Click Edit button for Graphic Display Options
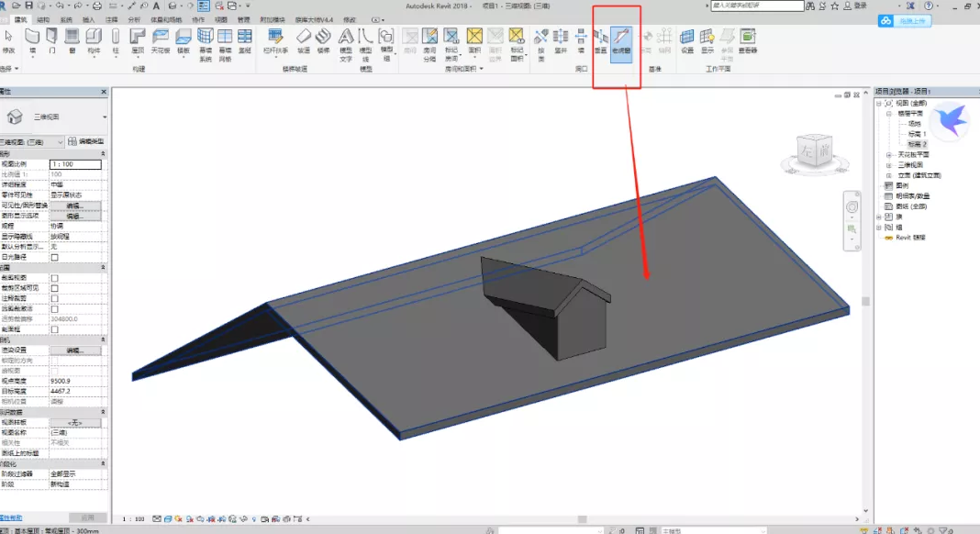The height and width of the screenshot is (534, 980). (x=75, y=216)
